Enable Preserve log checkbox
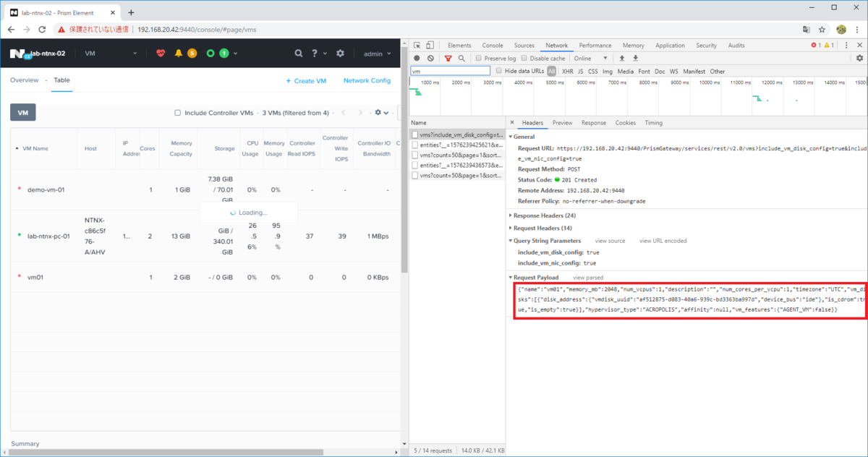 [478, 58]
